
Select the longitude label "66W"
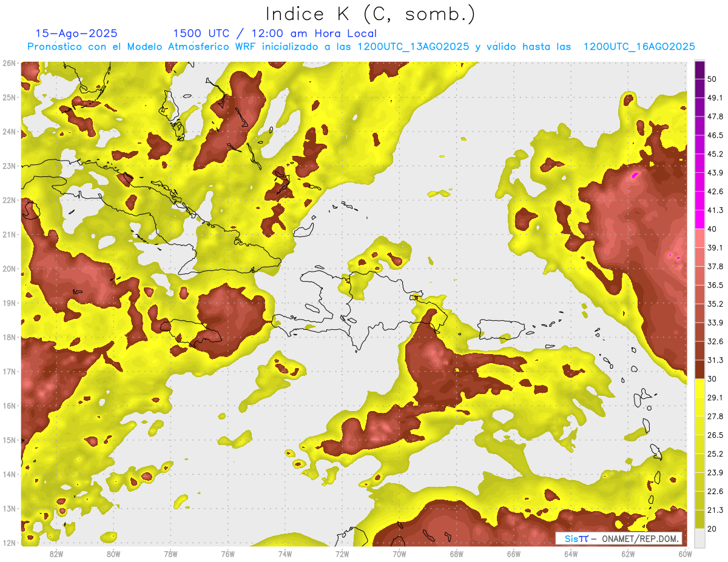coord(513,554)
